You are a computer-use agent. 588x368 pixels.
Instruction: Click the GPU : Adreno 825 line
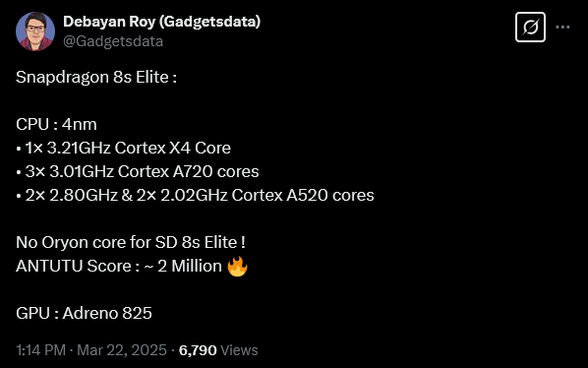pyautogui.click(x=84, y=313)
